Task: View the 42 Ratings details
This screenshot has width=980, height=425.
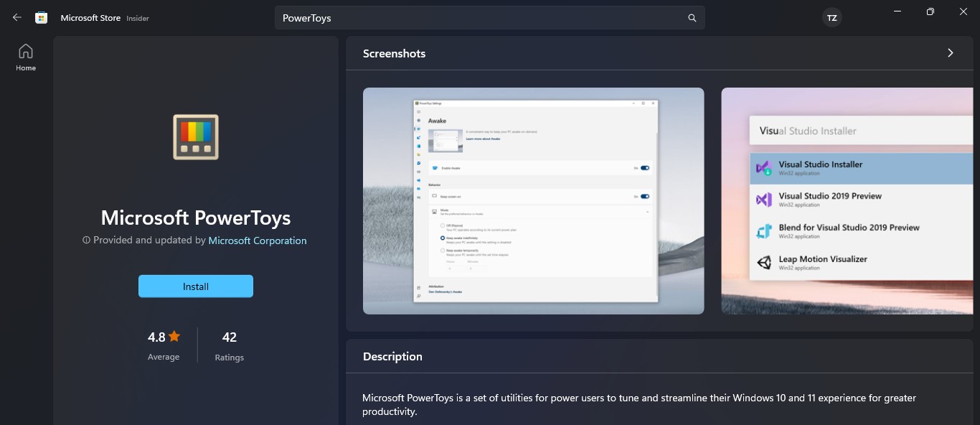Action: coord(229,345)
